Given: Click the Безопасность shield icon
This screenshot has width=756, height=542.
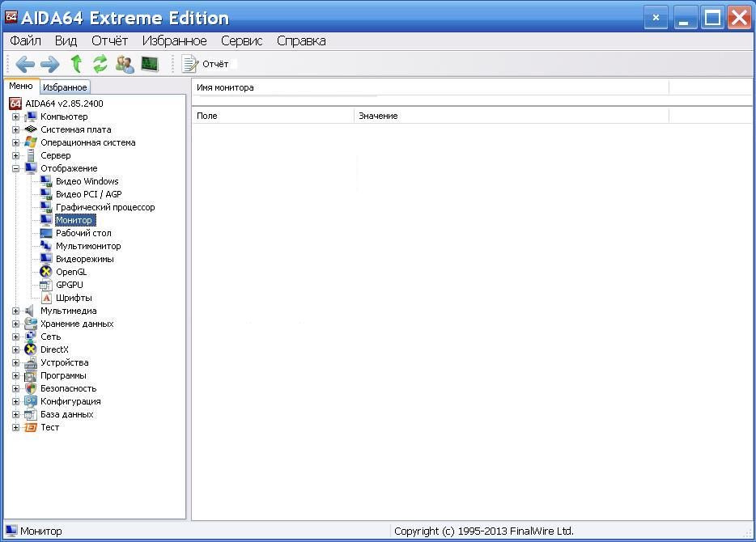Looking at the screenshot, I should tap(31, 388).
